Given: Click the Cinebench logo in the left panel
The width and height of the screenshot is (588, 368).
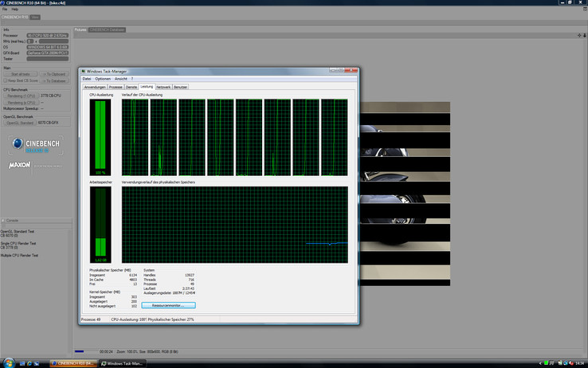Looking at the screenshot, I should pyautogui.click(x=35, y=144).
